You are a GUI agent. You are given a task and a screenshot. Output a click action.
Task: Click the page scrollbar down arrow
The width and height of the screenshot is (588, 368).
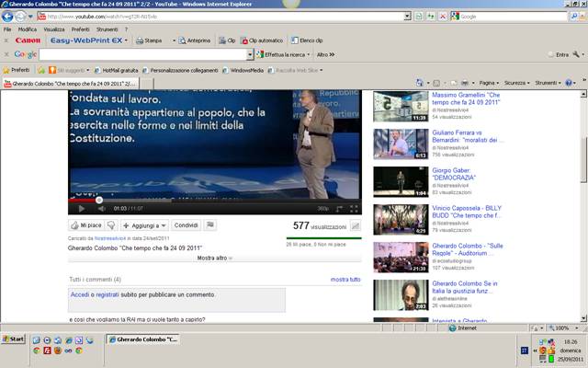583,318
